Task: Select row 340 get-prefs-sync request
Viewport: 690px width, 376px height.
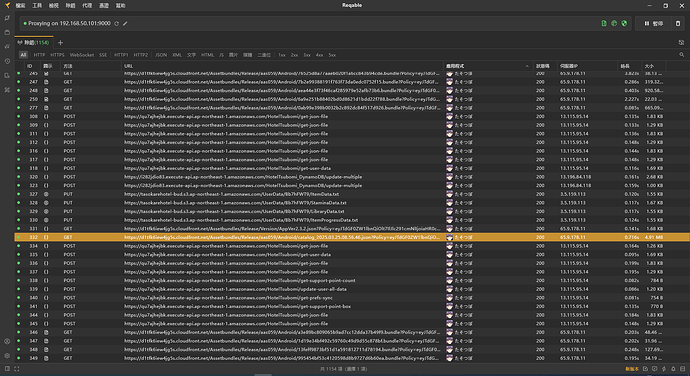Action: point(352,298)
